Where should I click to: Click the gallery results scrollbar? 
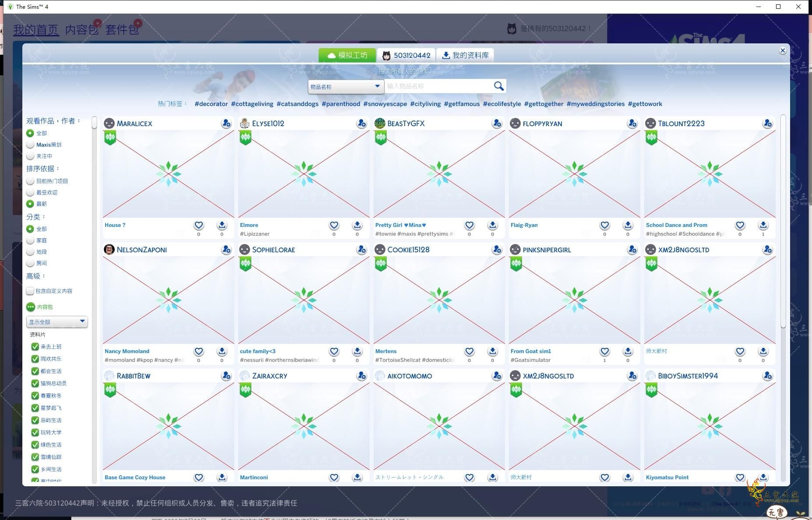click(x=783, y=221)
